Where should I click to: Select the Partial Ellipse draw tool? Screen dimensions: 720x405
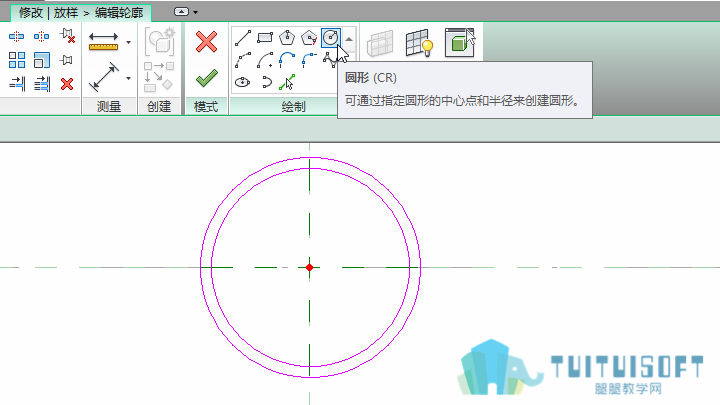tap(266, 82)
